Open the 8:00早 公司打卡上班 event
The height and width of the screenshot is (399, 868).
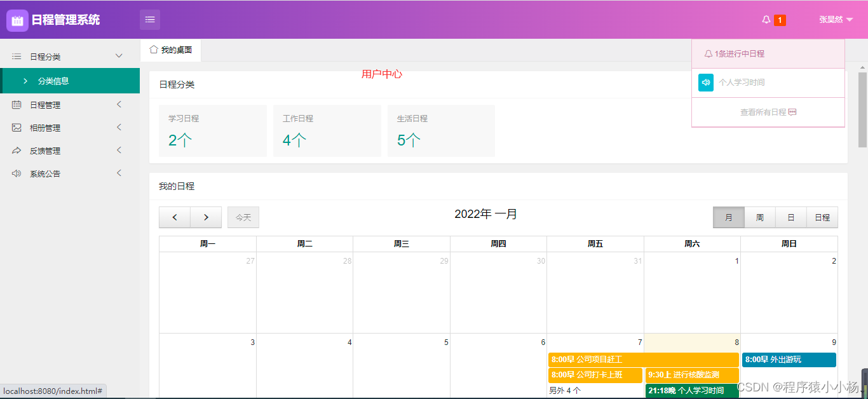click(595, 375)
